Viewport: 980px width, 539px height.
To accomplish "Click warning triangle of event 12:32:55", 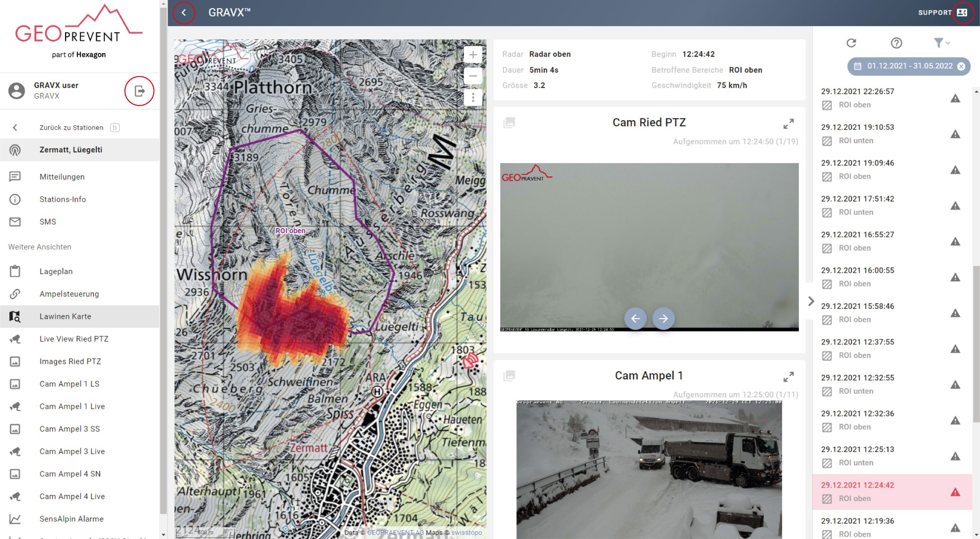I will pos(955,385).
